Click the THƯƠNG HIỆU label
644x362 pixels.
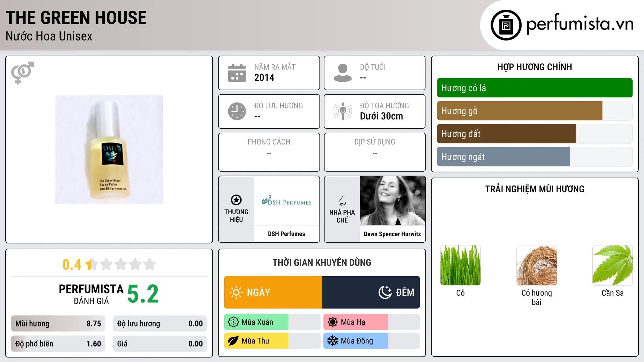(x=236, y=216)
